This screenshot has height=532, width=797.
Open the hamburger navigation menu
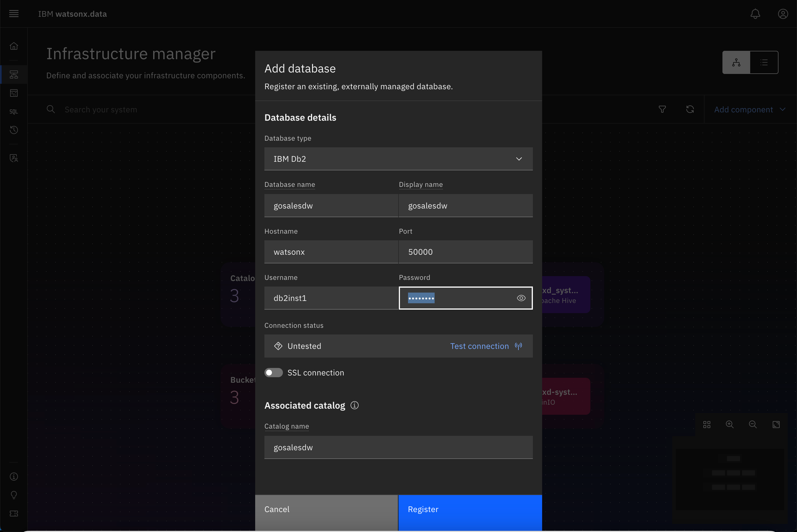(14, 14)
